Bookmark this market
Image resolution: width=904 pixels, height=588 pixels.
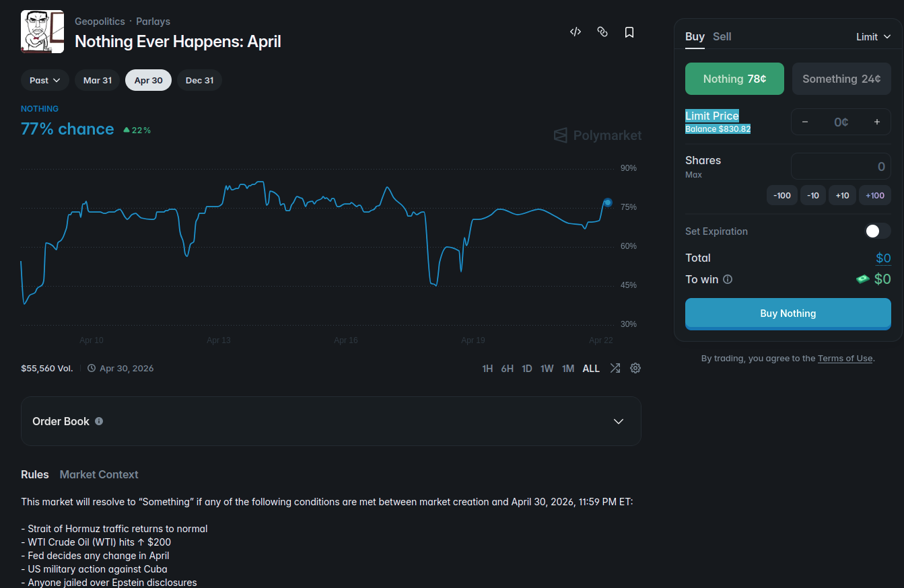(x=629, y=32)
